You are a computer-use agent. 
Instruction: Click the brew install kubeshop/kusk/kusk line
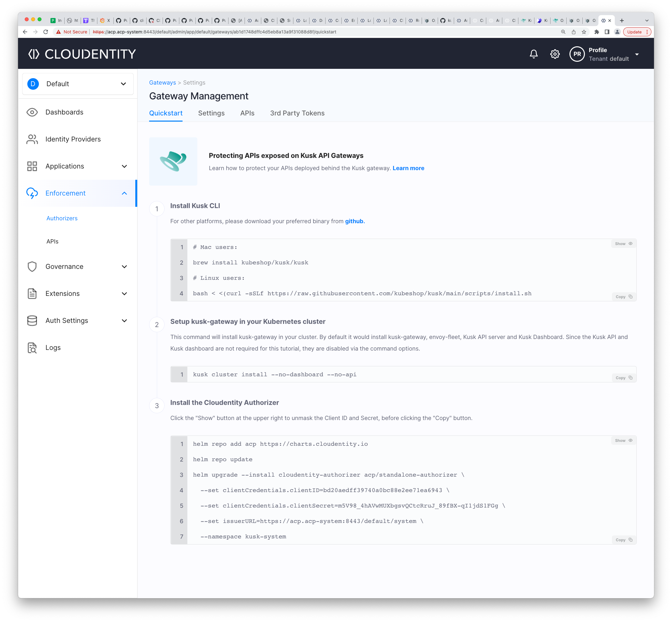tap(250, 262)
